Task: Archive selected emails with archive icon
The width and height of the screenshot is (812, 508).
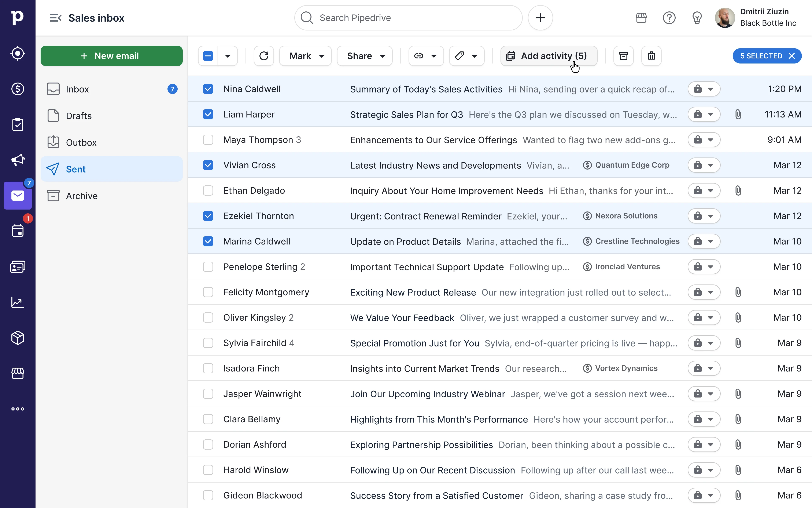Action: 623,56
